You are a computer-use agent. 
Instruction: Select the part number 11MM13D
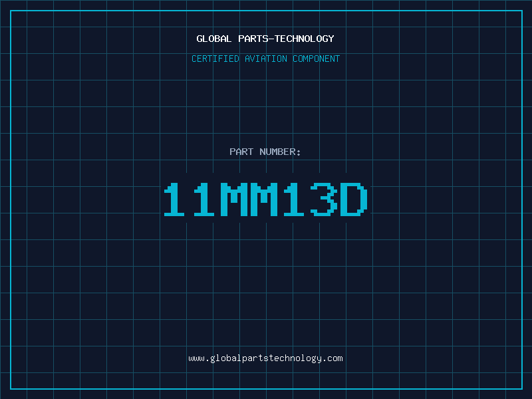click(x=265, y=199)
